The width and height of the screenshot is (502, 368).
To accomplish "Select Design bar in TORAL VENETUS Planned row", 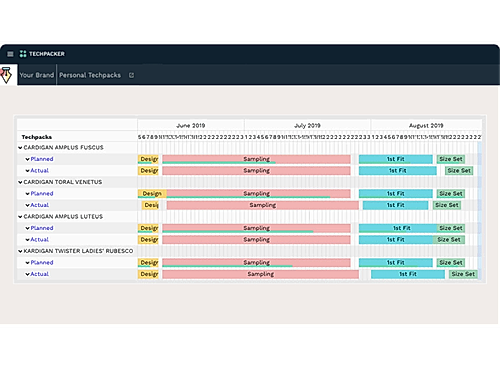I will click(152, 194).
